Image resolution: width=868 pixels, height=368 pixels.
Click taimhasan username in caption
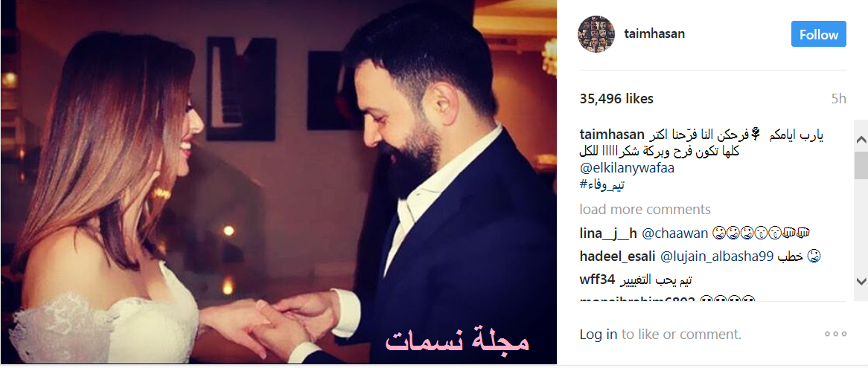coord(612,135)
